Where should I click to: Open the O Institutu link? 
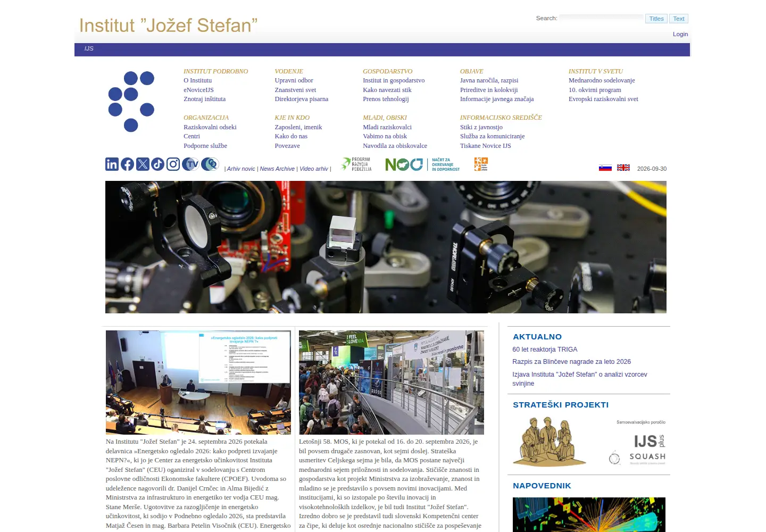click(x=198, y=80)
